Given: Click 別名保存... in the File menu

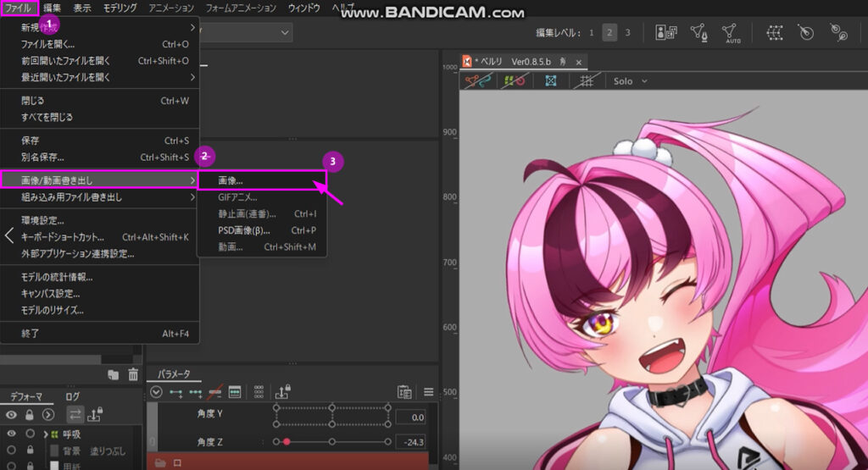Looking at the screenshot, I should (x=42, y=157).
